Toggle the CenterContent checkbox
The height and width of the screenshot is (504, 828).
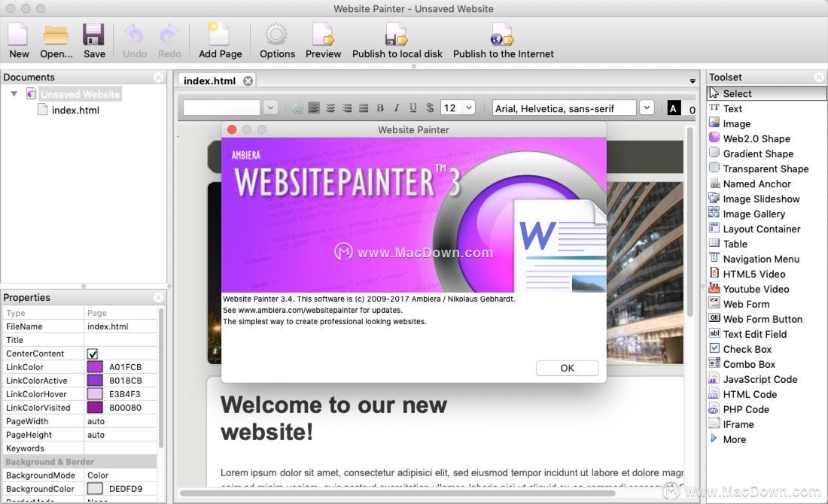[93, 354]
